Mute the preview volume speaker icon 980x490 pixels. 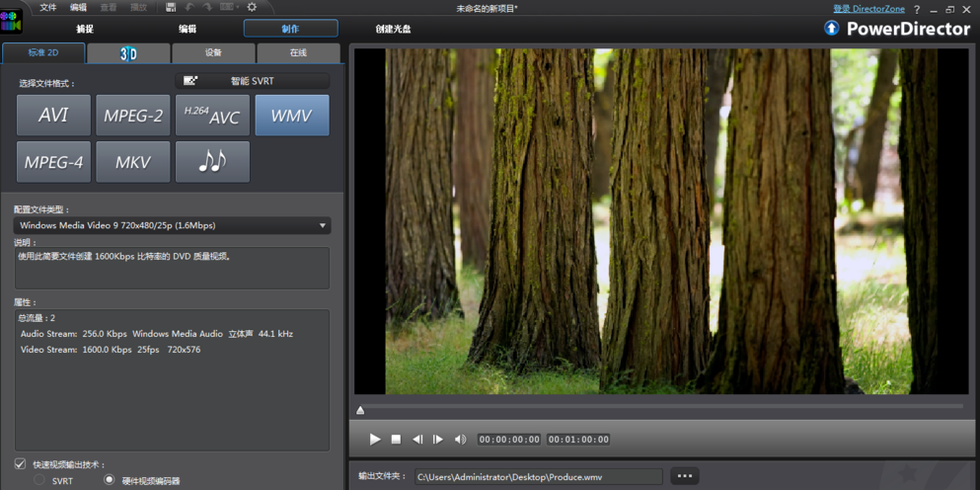[460, 440]
